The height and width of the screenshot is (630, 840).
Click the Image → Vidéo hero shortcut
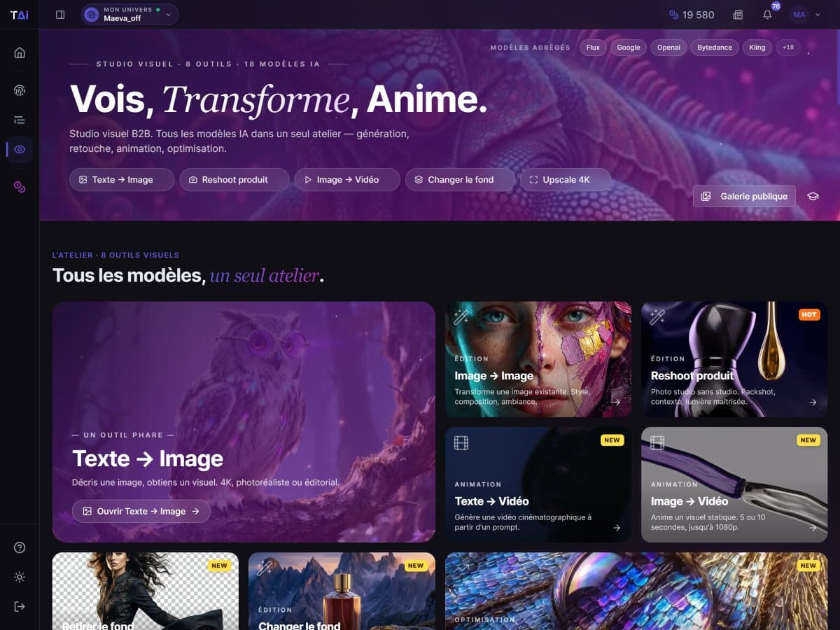pyautogui.click(x=347, y=180)
